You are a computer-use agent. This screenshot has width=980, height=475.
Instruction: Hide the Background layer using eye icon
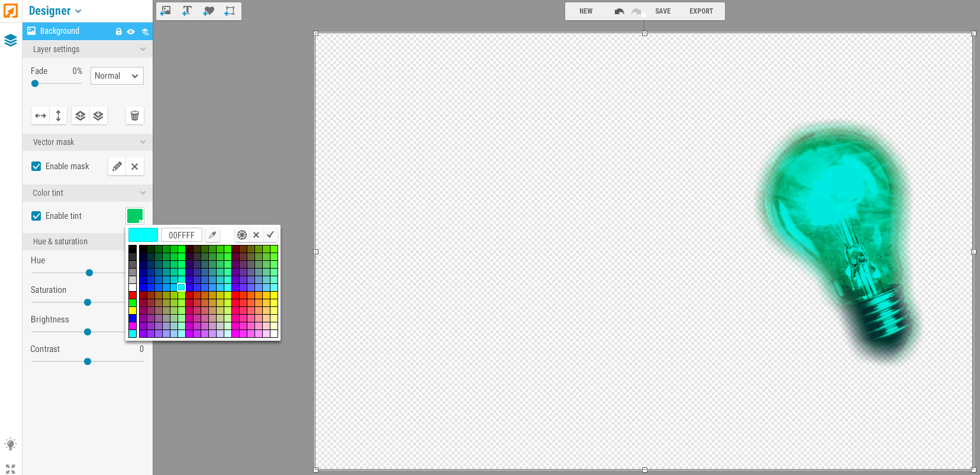[131, 31]
